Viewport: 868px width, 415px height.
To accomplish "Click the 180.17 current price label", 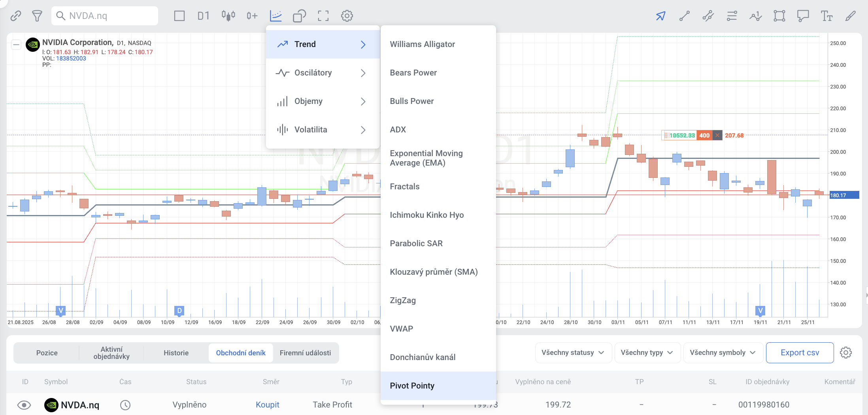I will 844,195.
